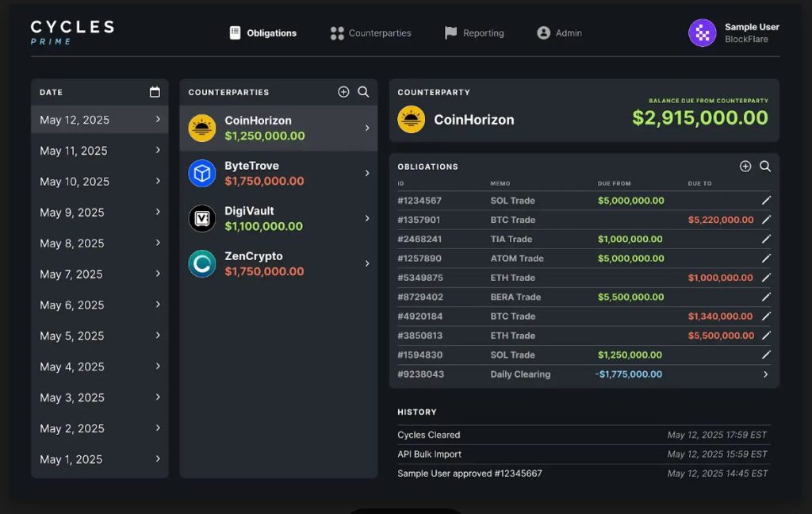Click the Cycles Prime logo
The height and width of the screenshot is (514, 812).
(72, 32)
